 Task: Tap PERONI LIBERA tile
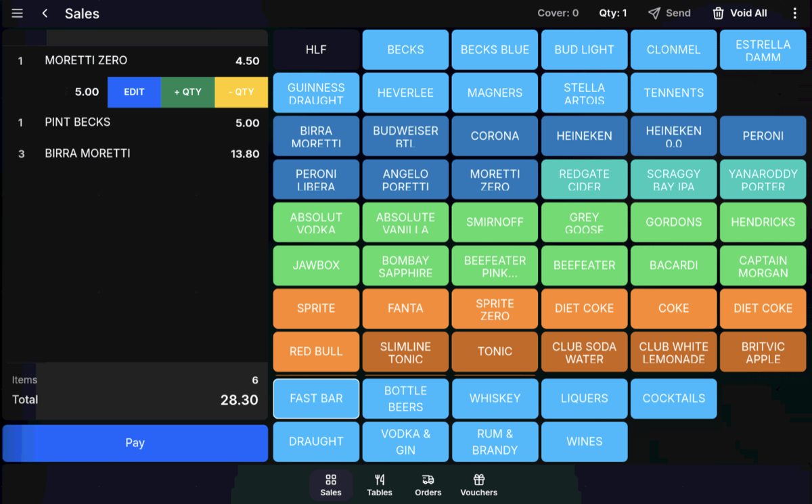[316, 179]
